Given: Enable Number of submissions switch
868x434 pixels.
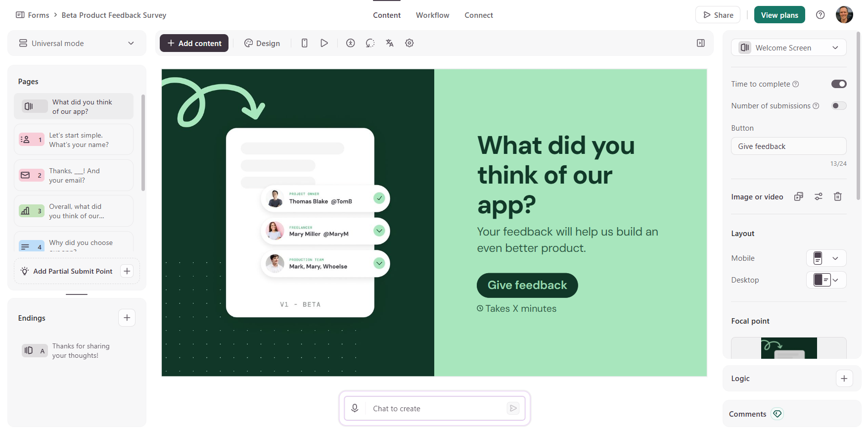Looking at the screenshot, I should pyautogui.click(x=839, y=106).
